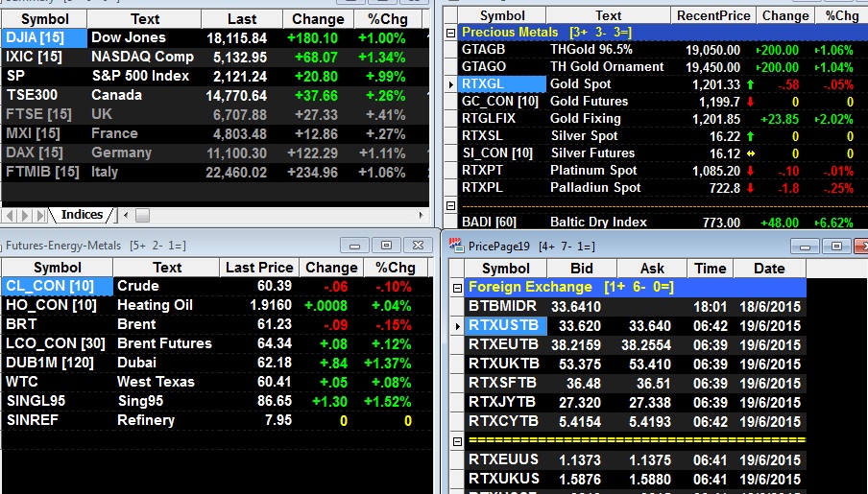Select the BTBMIDR symbol row

(636, 306)
